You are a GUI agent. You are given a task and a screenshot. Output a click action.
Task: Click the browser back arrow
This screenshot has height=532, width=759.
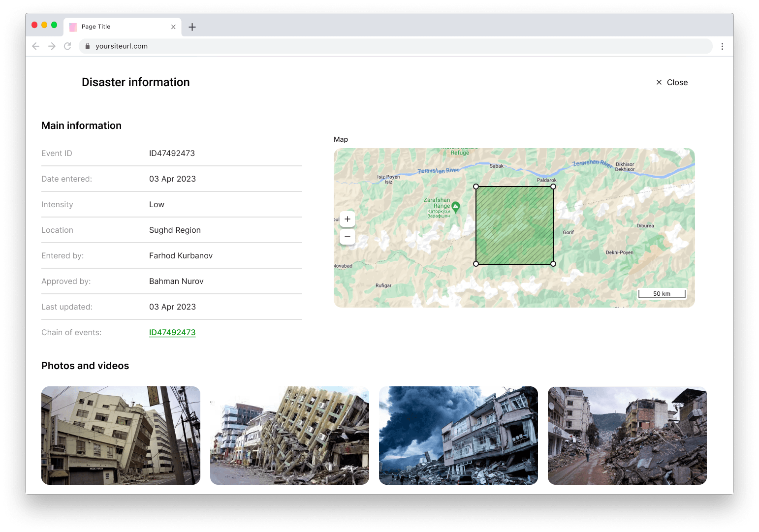point(35,46)
